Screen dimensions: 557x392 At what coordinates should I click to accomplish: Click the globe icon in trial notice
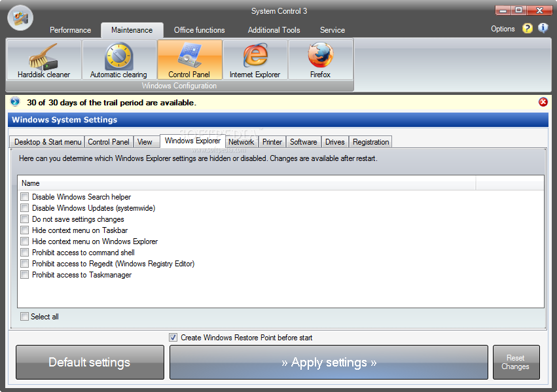pyautogui.click(x=15, y=102)
